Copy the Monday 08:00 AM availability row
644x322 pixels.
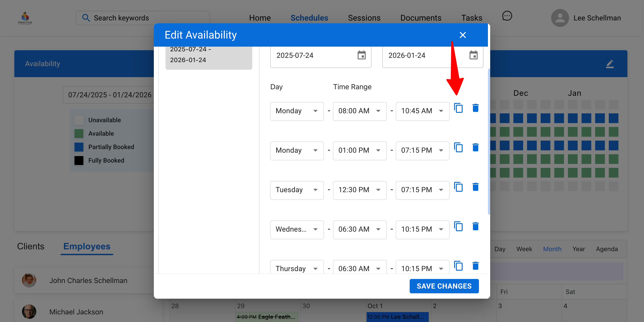458,108
